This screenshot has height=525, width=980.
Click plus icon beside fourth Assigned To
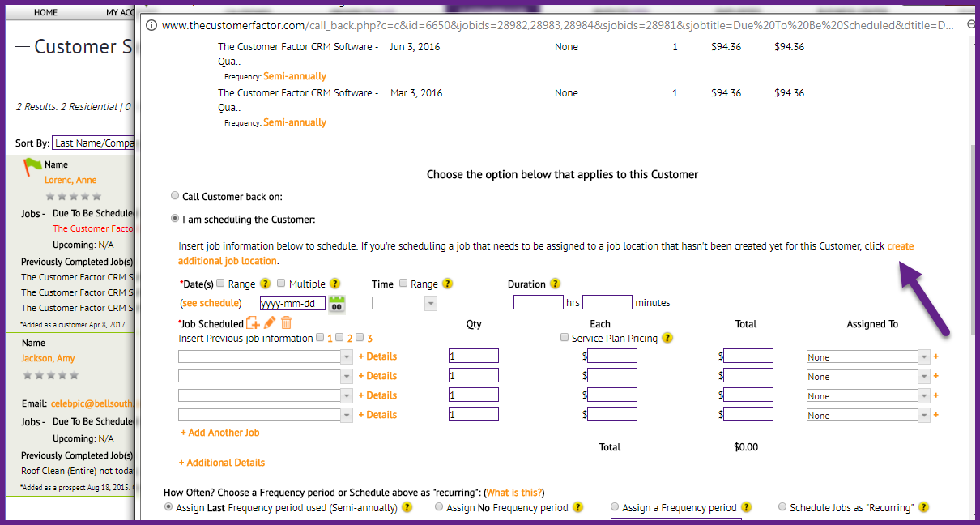pyautogui.click(x=936, y=415)
